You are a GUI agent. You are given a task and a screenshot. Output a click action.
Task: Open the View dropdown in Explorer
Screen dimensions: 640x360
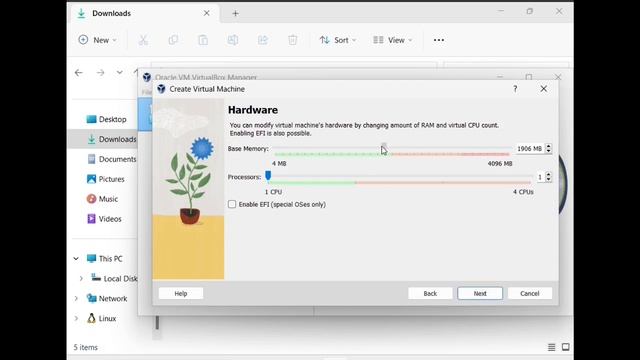[x=392, y=40]
